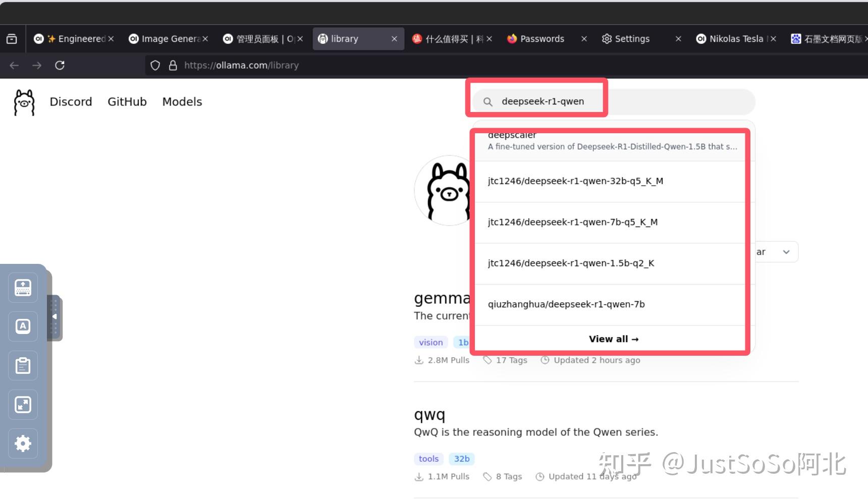This screenshot has width=868, height=499.
Task: Collapse the floating toolbar using its arrow handle
Action: (55, 317)
